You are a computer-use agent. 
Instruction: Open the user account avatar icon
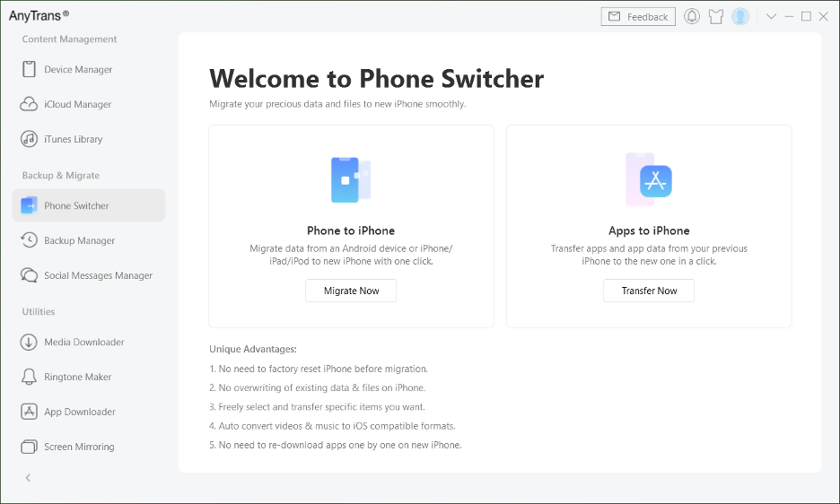(x=740, y=17)
